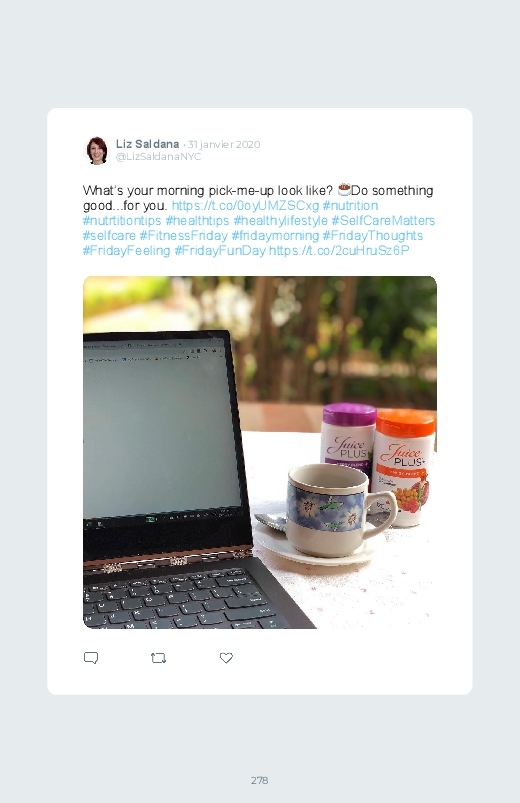The height and width of the screenshot is (803, 520).
Task: Click the retweet arrows icon
Action: [x=158, y=658]
